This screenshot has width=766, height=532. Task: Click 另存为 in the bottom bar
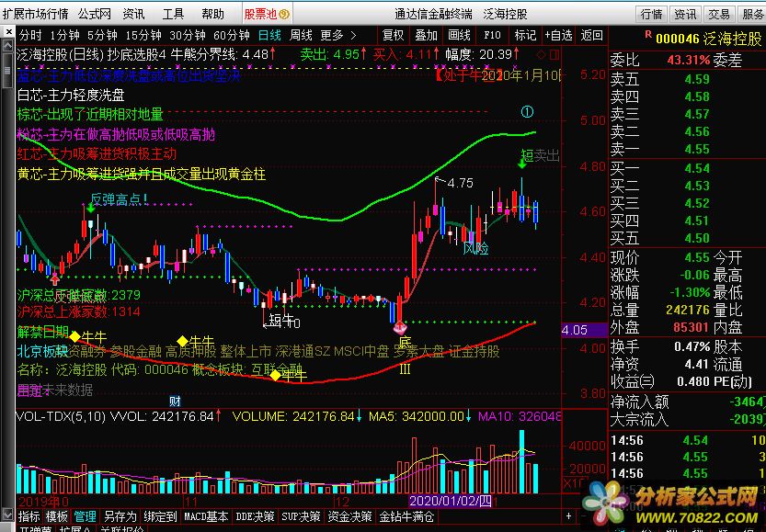(x=120, y=515)
